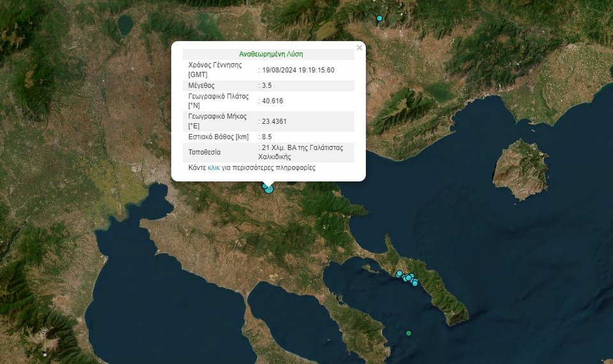Click the location text '21 Χλμ. ΒΑ της Γαλάτιστας'
613x364 pixels.
303,148
